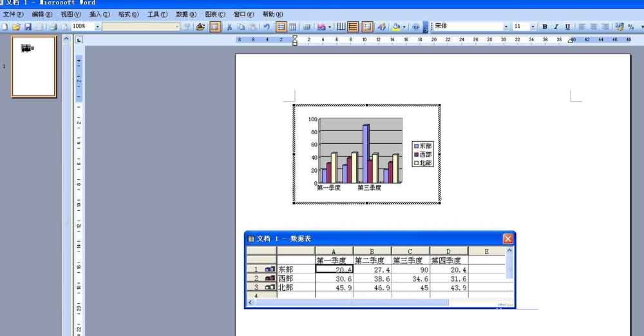Open the 数据 (Data) menu
644x336 pixels.
click(186, 14)
